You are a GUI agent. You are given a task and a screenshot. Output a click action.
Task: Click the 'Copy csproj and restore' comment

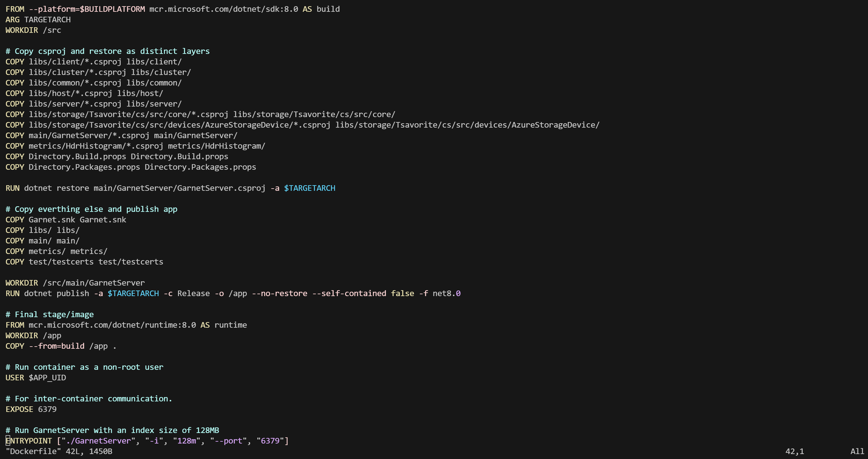pos(107,51)
